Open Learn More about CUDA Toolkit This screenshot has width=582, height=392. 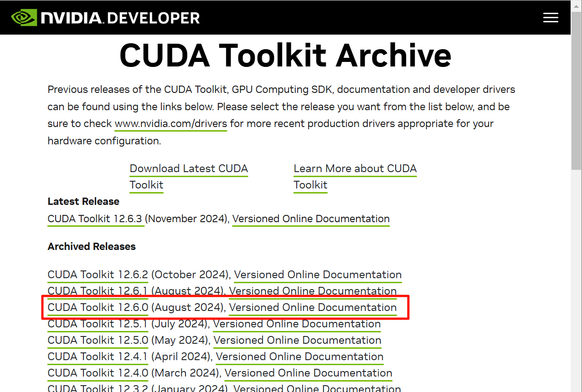355,169
